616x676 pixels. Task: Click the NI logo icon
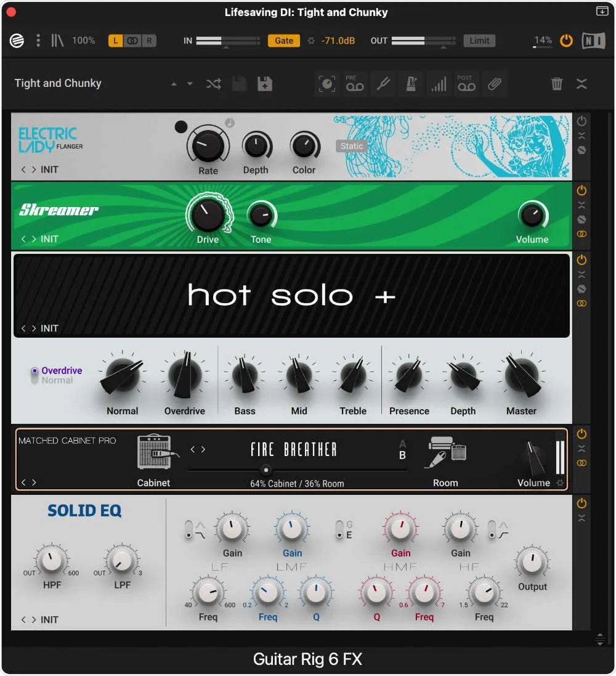click(594, 41)
